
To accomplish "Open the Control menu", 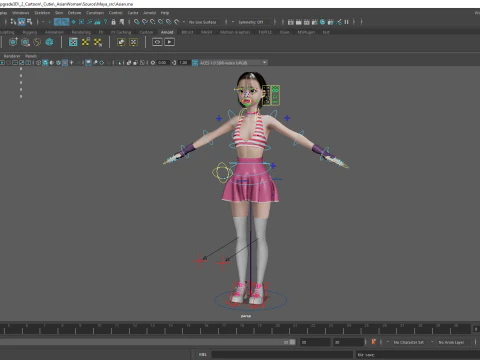I will pos(115,13).
